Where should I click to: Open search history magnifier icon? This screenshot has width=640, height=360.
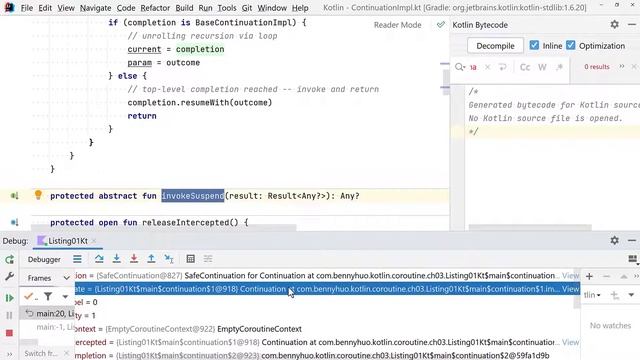click(x=460, y=67)
